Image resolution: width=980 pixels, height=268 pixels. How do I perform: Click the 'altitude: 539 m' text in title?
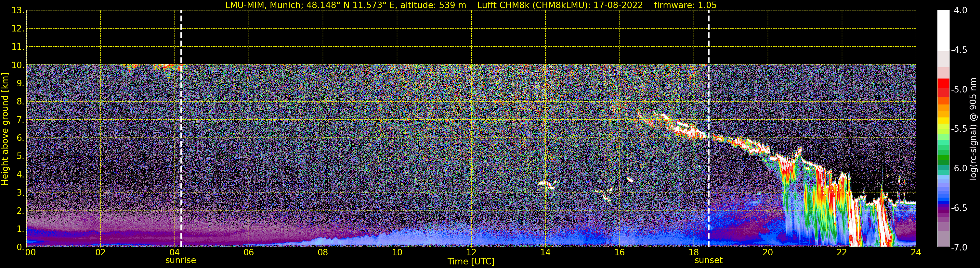point(433,5)
